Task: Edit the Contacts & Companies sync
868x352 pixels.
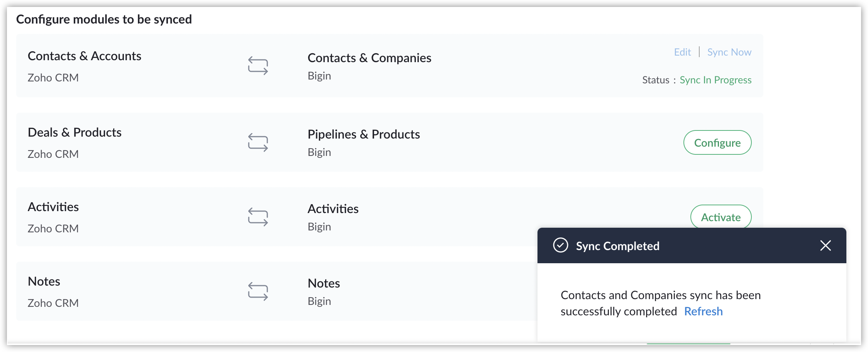Action: (682, 52)
